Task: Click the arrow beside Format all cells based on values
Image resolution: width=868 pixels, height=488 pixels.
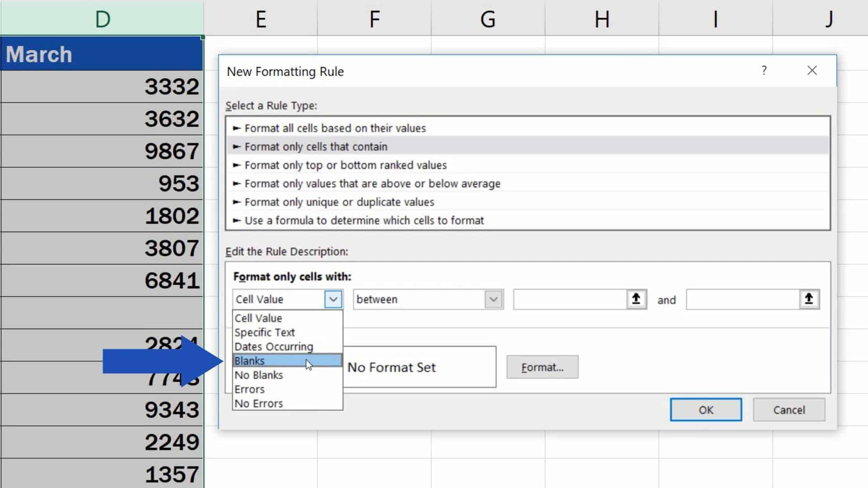Action: pyautogui.click(x=236, y=128)
